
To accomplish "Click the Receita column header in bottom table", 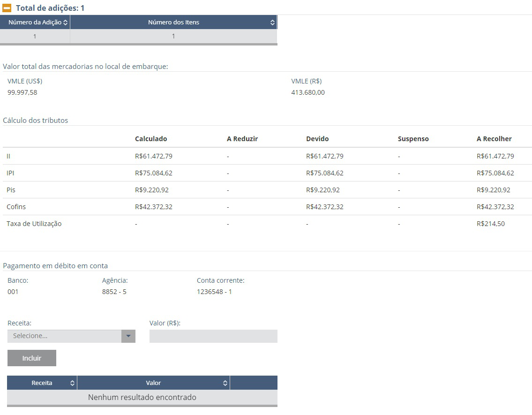I will click(x=42, y=383).
